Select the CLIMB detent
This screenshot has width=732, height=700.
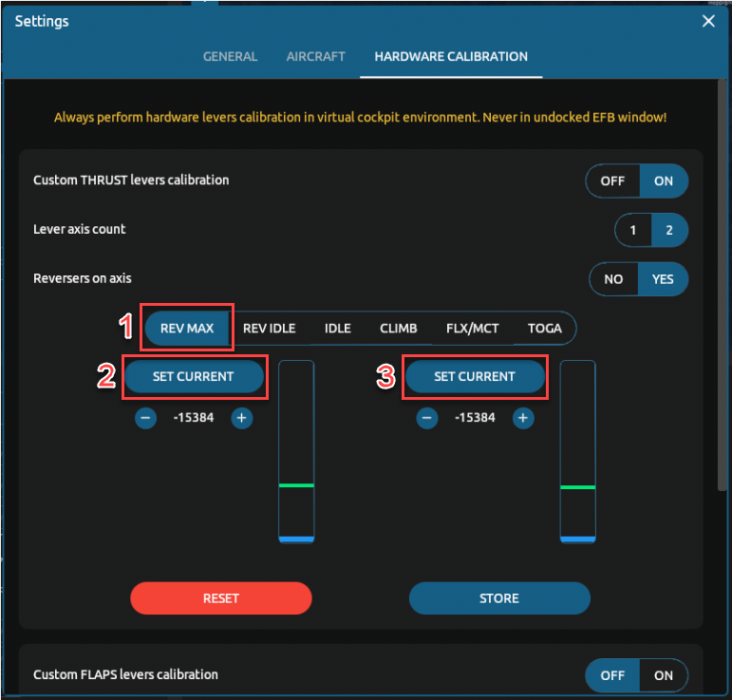(x=398, y=329)
